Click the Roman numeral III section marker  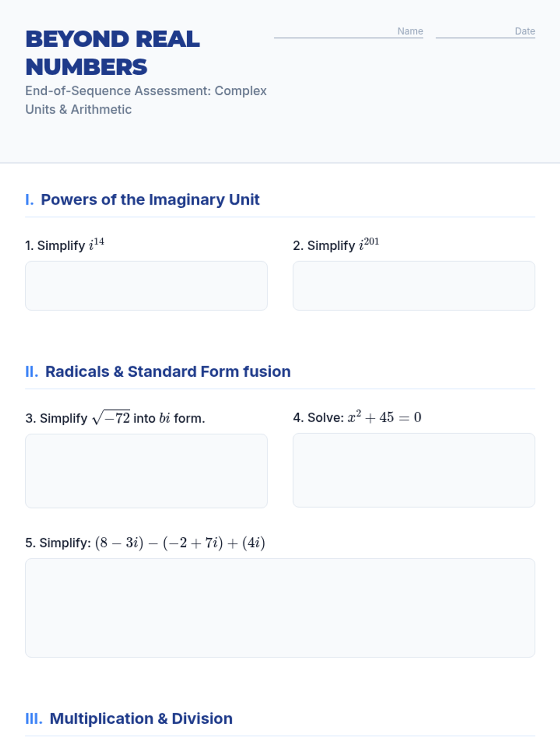34,719
